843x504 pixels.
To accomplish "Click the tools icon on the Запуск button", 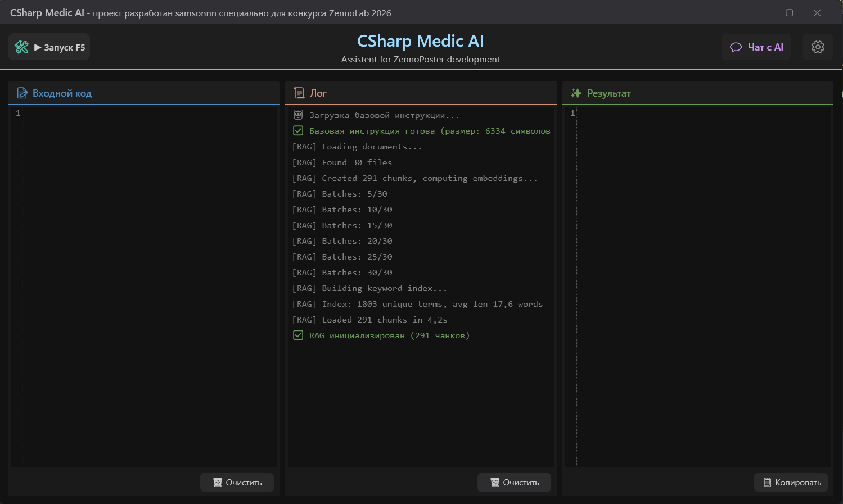I will coord(21,47).
